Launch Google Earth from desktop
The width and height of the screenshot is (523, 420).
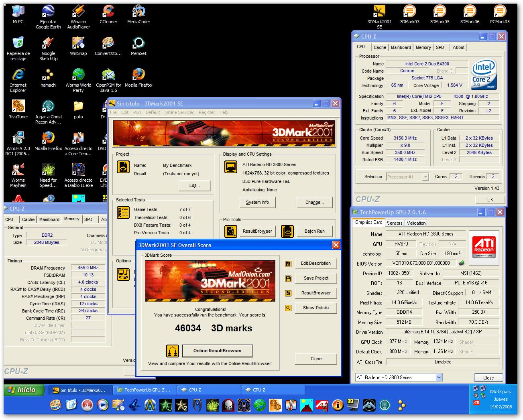tap(48, 17)
